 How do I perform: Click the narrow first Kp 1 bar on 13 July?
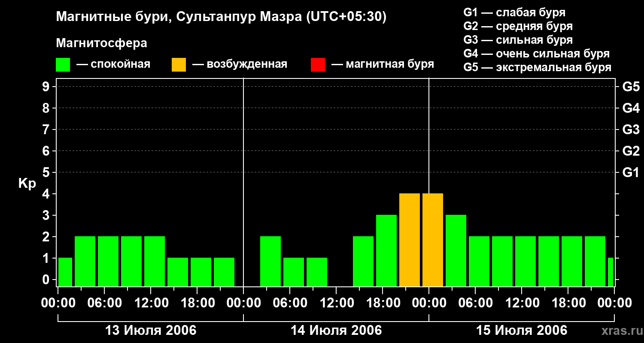(x=65, y=272)
